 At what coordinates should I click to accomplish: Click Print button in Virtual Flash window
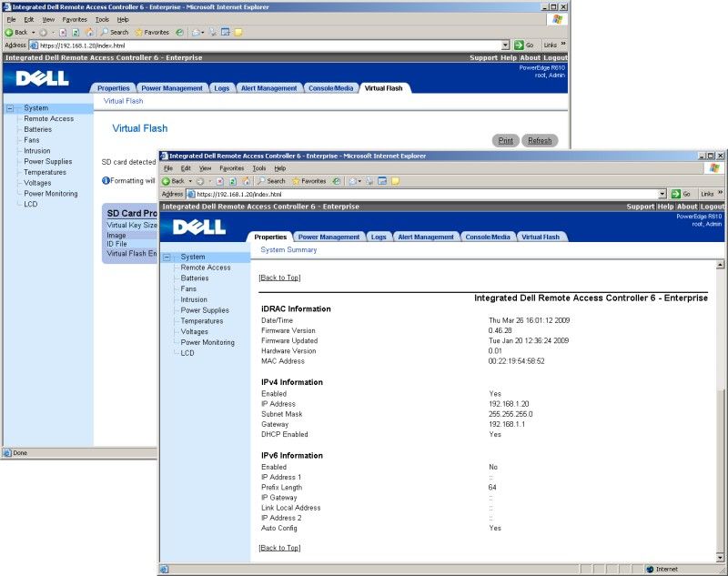point(506,141)
